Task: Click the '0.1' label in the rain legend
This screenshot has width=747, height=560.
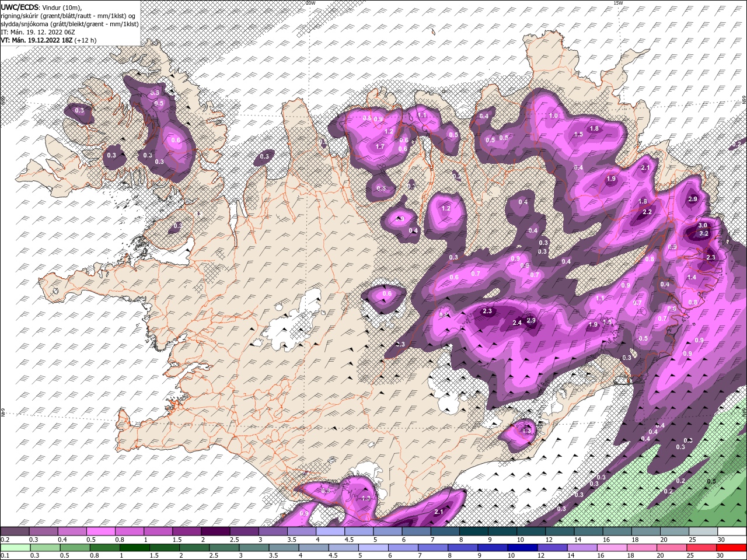Action: click(5, 555)
